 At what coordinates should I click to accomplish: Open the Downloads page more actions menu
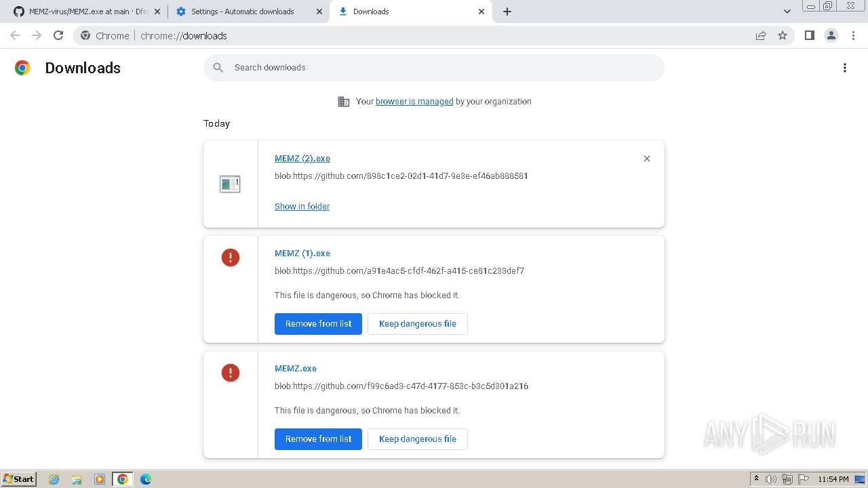845,68
